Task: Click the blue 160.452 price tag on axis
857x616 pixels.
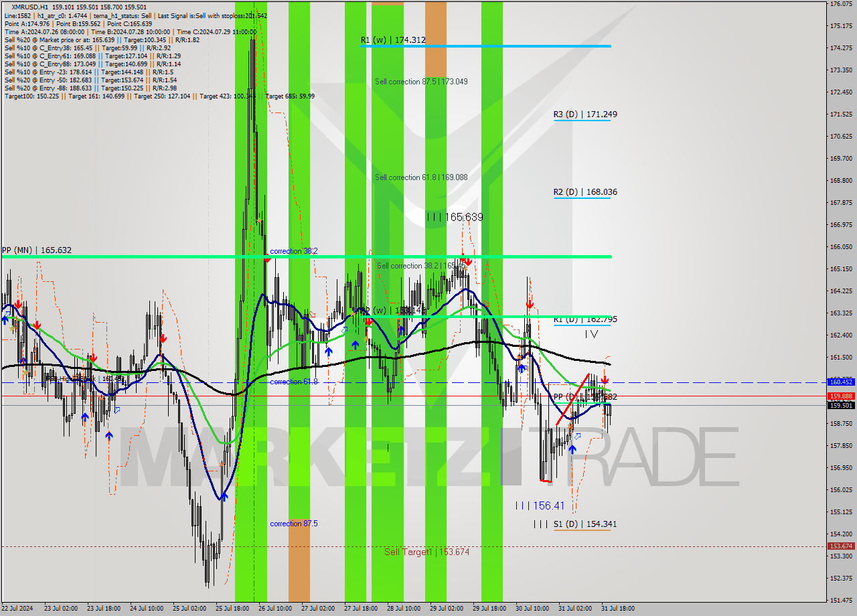Action: coord(840,382)
